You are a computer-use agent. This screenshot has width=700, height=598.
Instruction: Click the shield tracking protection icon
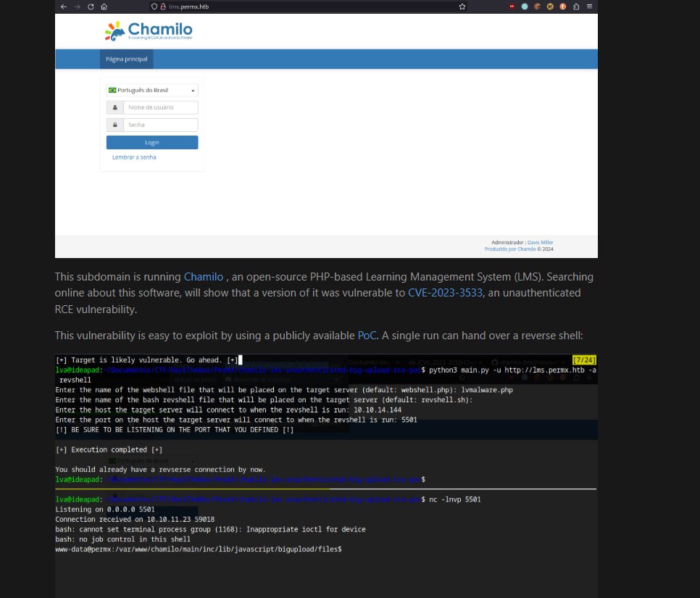[x=154, y=7]
